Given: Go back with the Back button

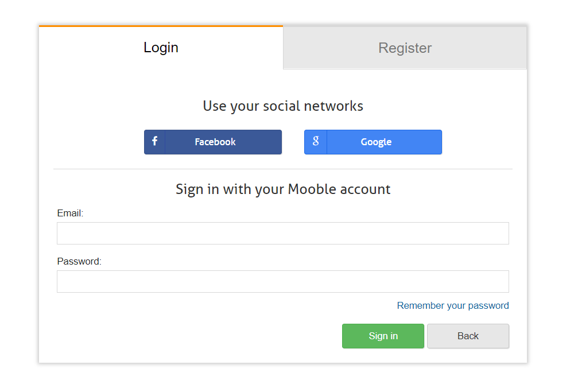Looking at the screenshot, I should tap(468, 336).
